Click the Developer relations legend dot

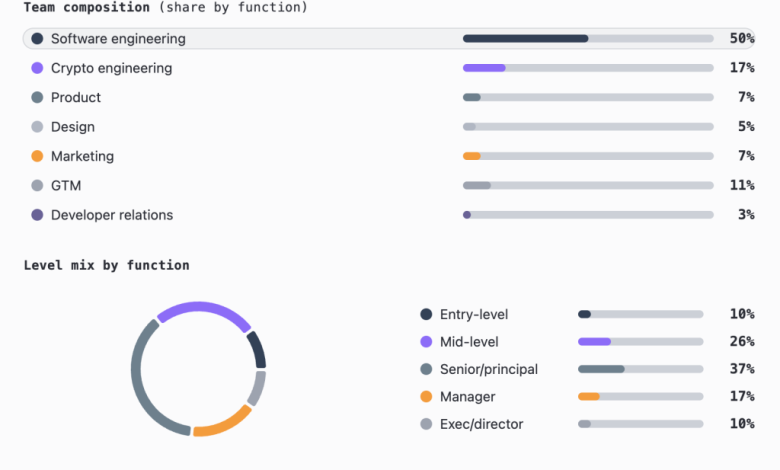pos(37,215)
